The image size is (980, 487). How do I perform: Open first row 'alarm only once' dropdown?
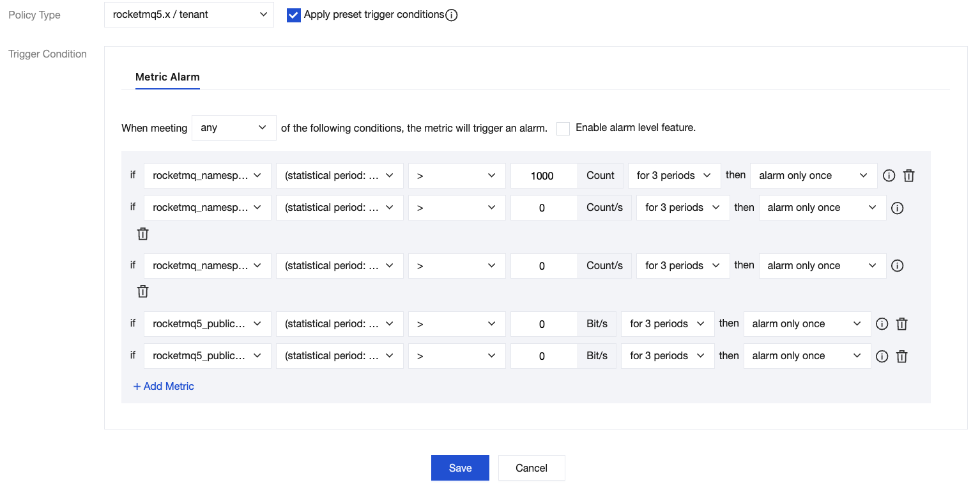[x=813, y=176]
